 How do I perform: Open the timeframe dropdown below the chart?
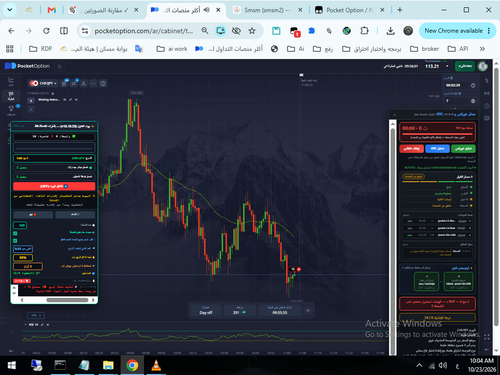pyautogui.click(x=36, y=315)
